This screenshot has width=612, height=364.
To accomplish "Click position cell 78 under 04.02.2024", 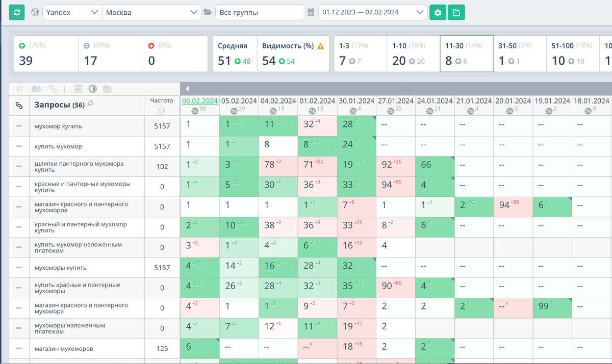I will (278, 166).
